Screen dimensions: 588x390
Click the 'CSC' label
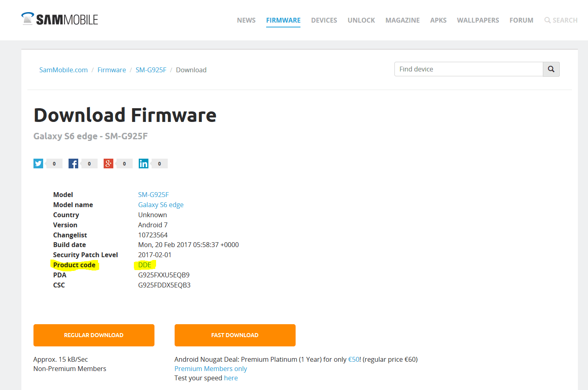59,285
